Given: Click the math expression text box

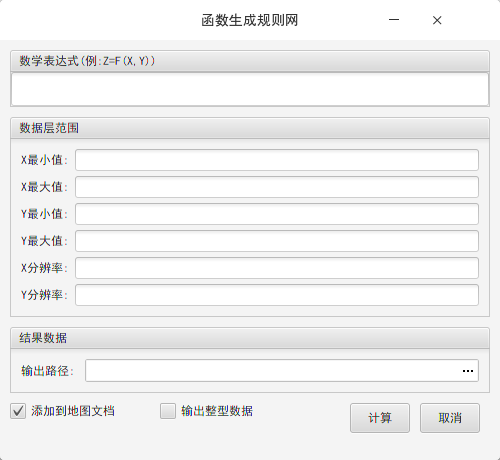Looking at the screenshot, I should pos(250,89).
